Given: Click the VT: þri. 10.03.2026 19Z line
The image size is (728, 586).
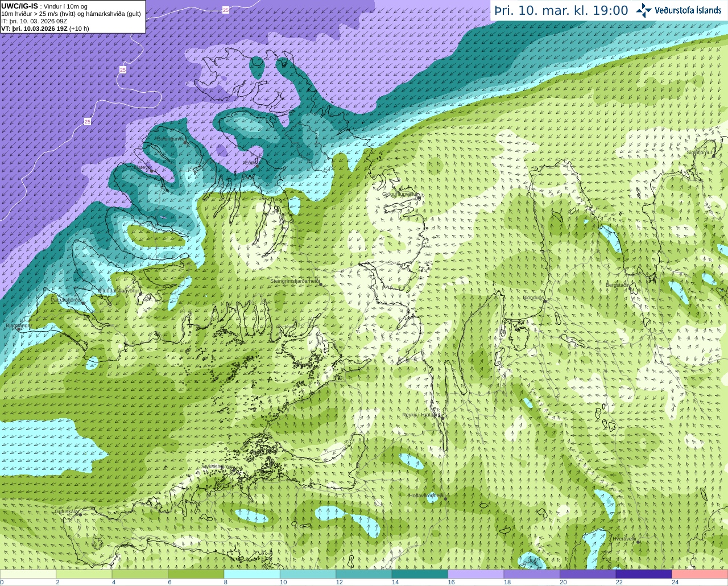Looking at the screenshot, I should tap(45, 28).
